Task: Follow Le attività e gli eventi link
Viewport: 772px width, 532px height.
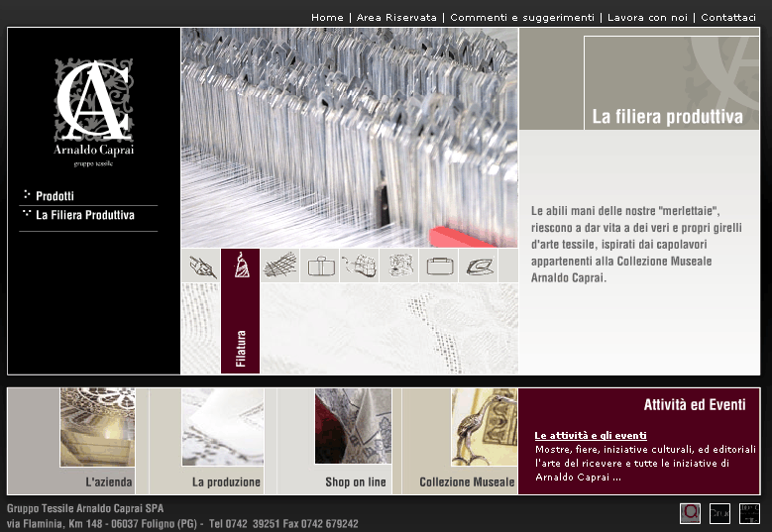Action: (x=591, y=436)
